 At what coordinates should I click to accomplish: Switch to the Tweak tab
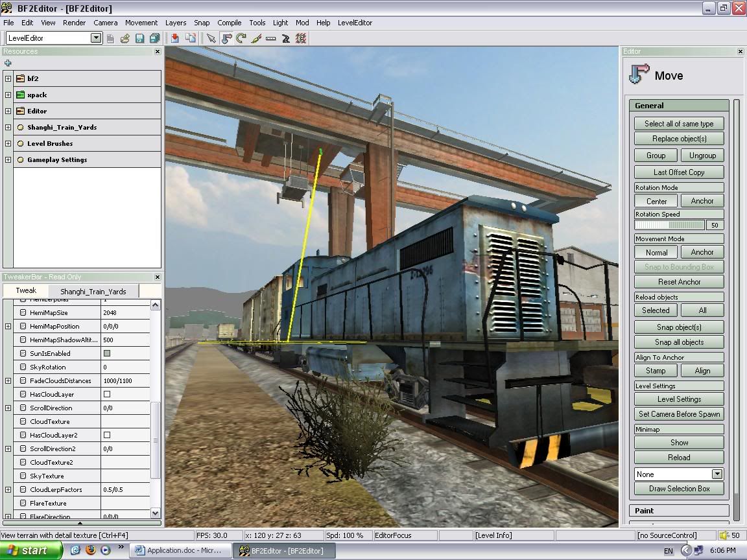(x=26, y=290)
